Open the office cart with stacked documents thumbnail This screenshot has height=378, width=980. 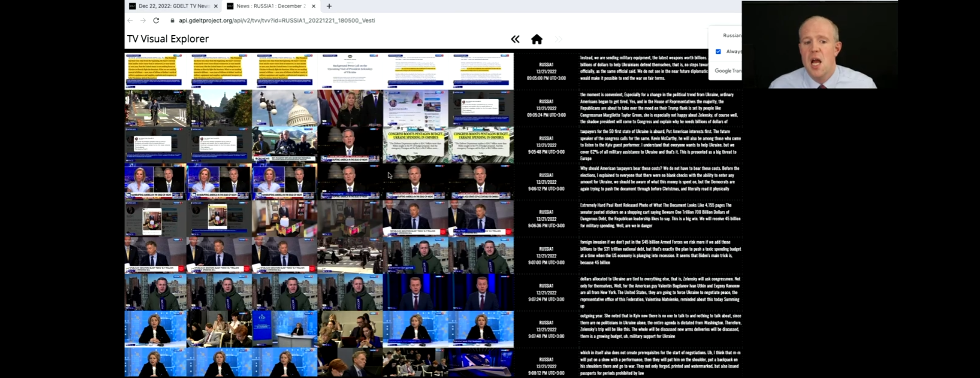[x=284, y=219]
